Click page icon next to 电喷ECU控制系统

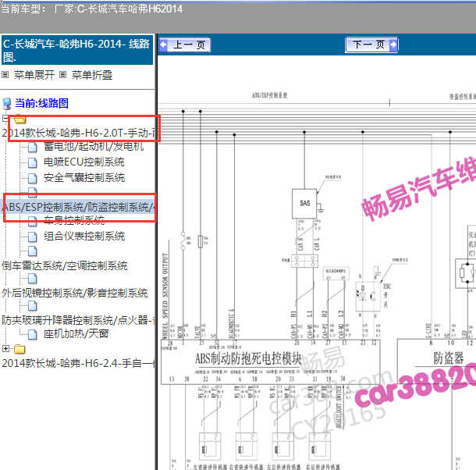33,163
